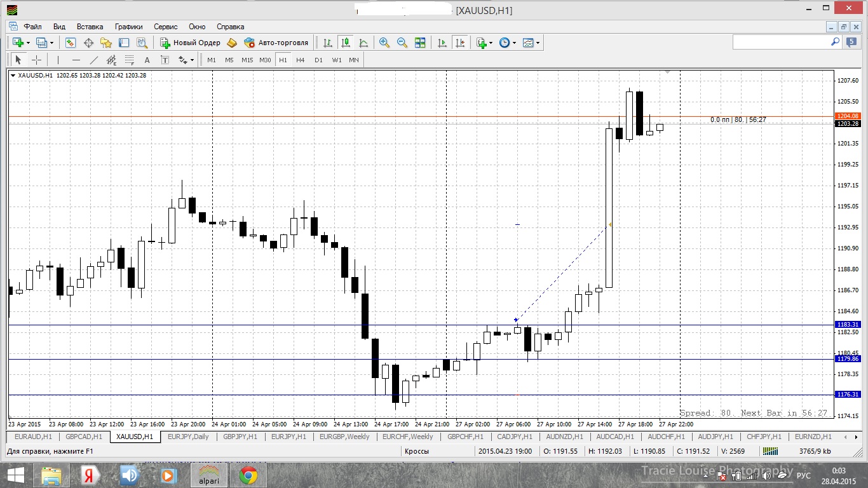Click the 1183.31 horizontal line price label
Image resolution: width=868 pixels, height=488 pixels.
(848, 324)
